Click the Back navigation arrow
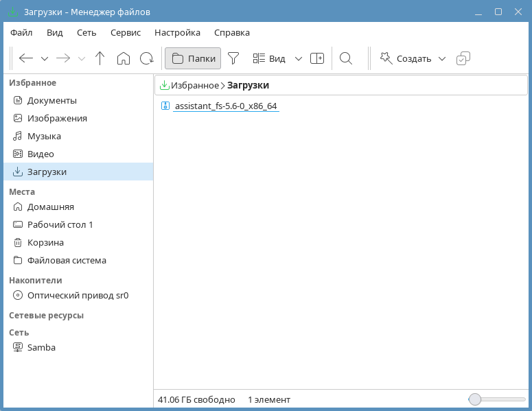The width and height of the screenshot is (532, 411). (x=26, y=59)
